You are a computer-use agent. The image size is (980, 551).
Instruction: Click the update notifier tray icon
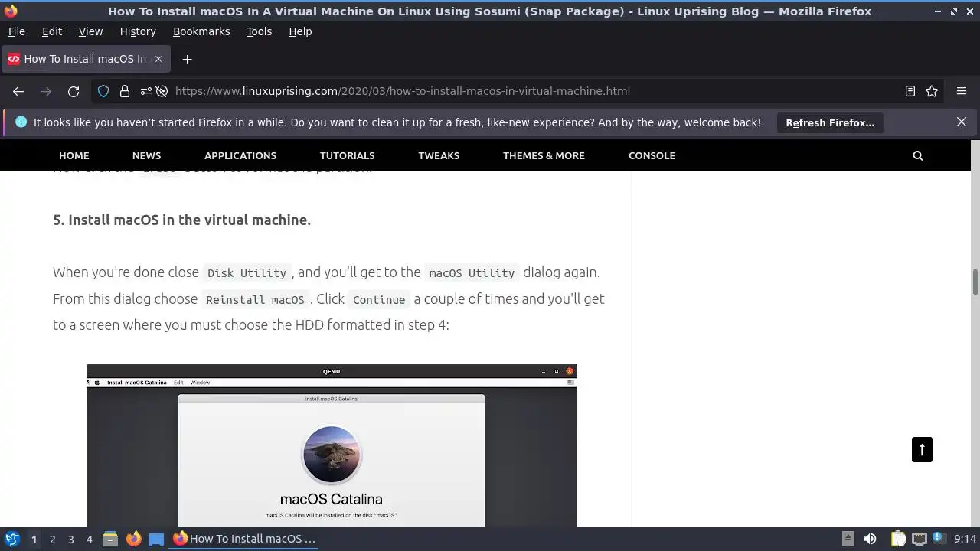tap(938, 539)
